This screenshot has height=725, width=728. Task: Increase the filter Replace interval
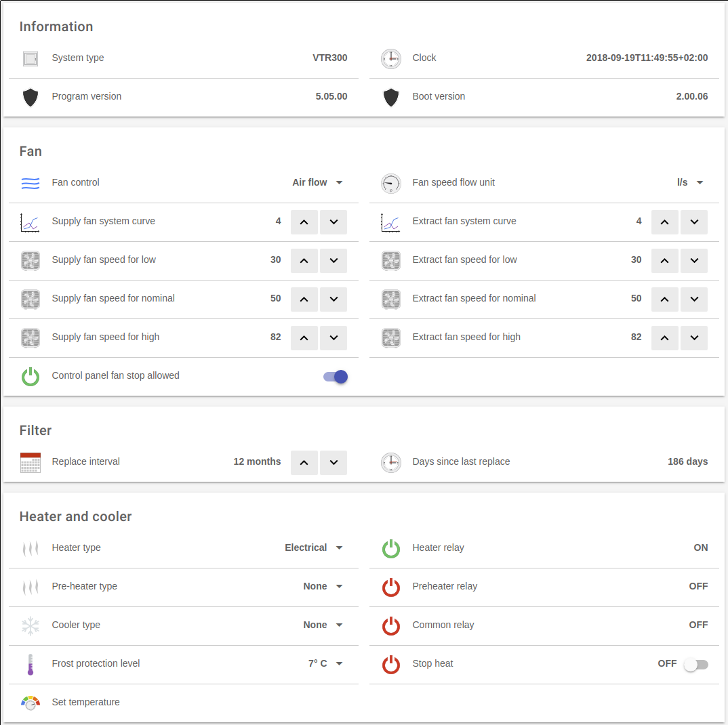click(x=304, y=462)
